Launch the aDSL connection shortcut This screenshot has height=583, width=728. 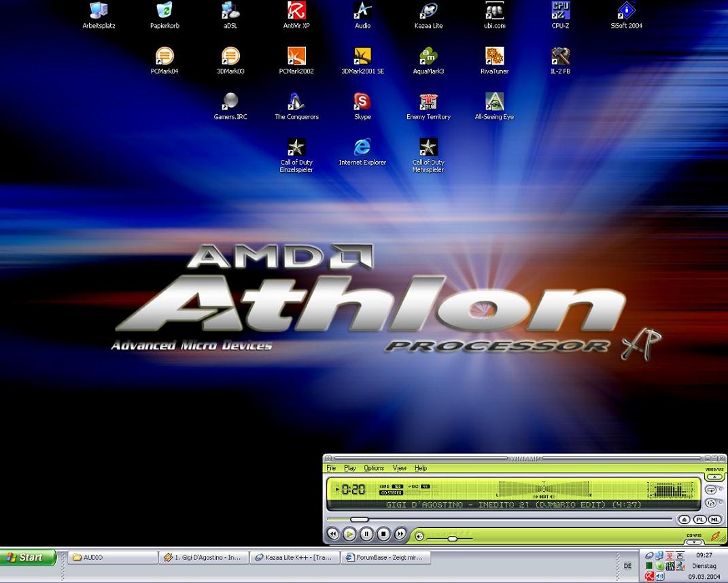pos(230,16)
